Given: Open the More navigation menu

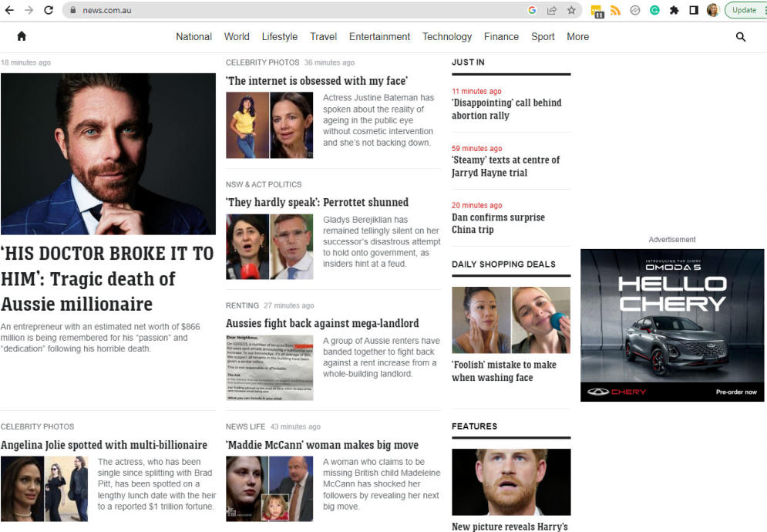Looking at the screenshot, I should point(577,36).
